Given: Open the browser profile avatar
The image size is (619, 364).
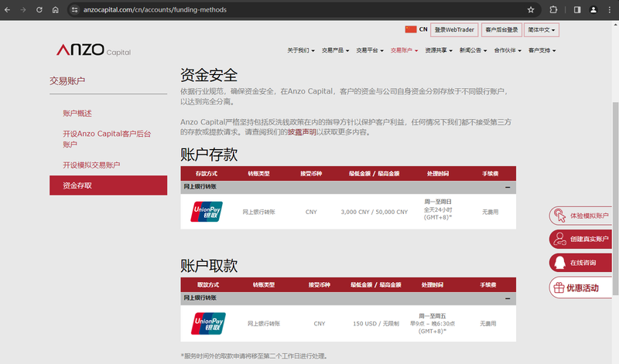Looking at the screenshot, I should pos(593,10).
